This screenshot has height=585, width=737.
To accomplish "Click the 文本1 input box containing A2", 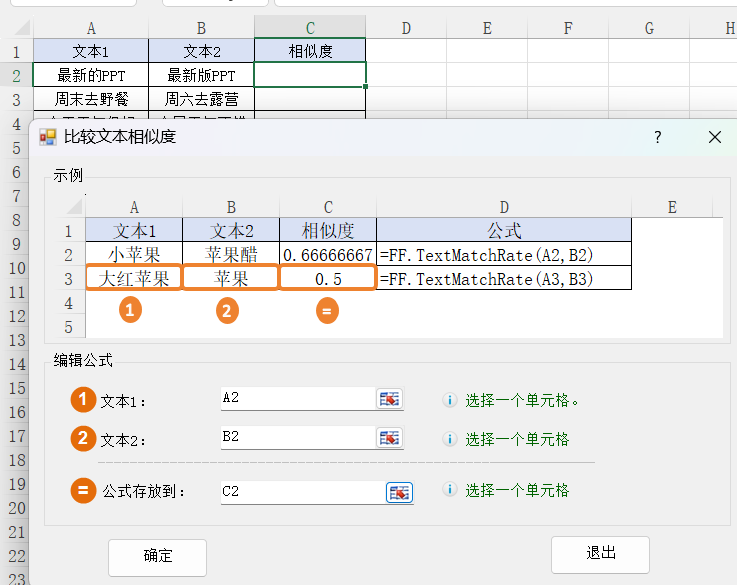I will pyautogui.click(x=297, y=398).
